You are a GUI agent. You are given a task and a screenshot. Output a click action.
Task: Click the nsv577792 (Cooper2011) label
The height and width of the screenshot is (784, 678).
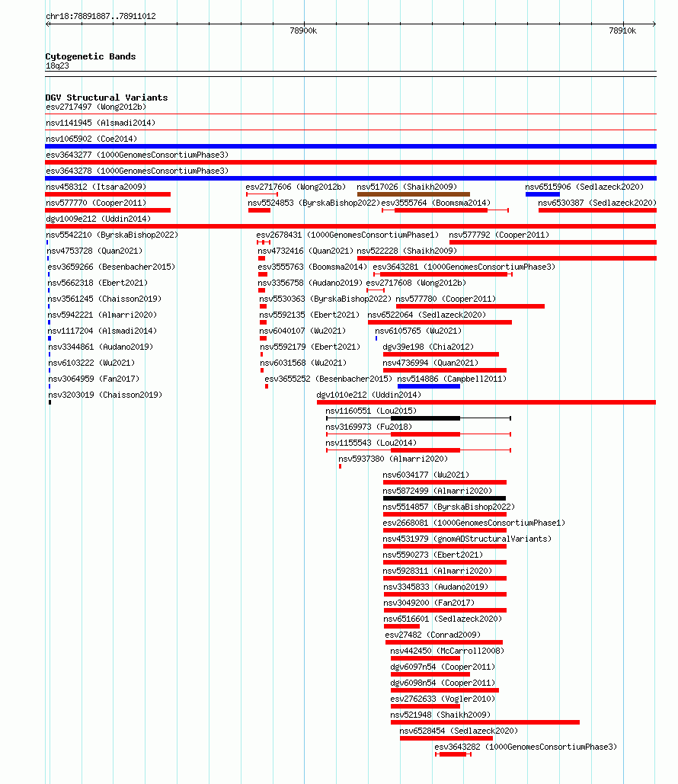(x=499, y=235)
